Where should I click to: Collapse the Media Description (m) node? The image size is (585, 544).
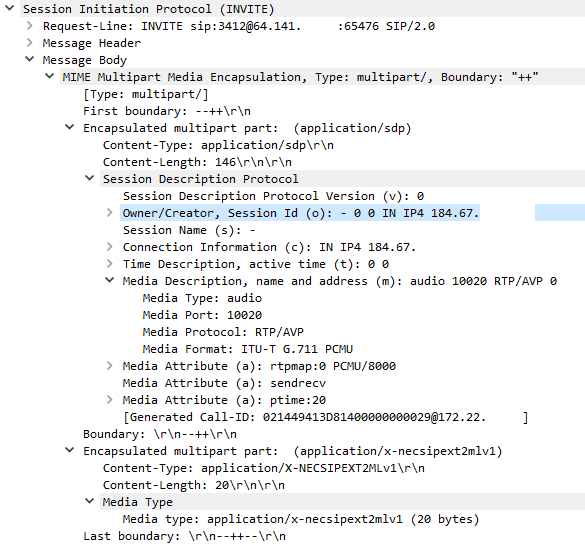pos(109,280)
